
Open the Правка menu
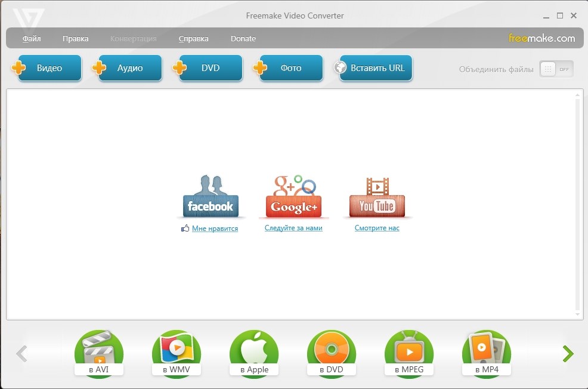click(x=75, y=39)
